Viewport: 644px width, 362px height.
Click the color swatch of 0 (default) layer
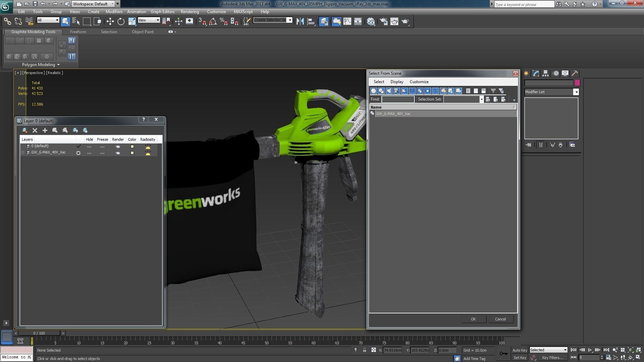click(x=132, y=146)
